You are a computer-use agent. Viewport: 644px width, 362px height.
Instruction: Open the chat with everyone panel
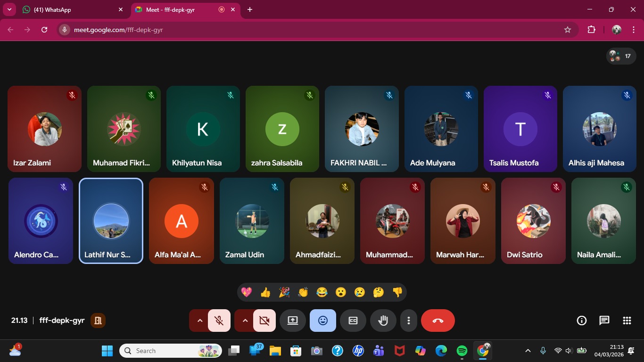click(604, 321)
